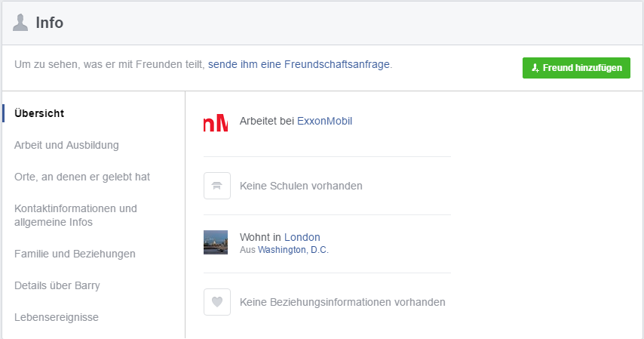Add friend with Freund hinzufügen button

pos(576,68)
